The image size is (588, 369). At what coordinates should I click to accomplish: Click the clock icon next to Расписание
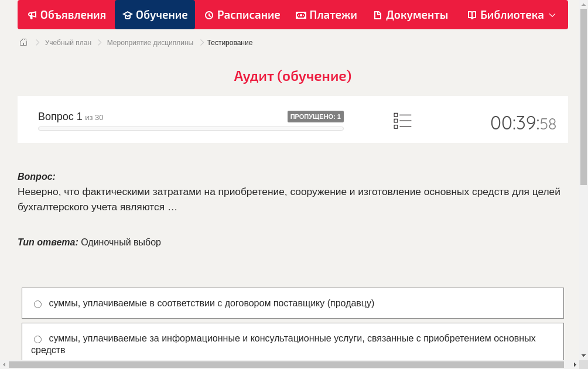pyautogui.click(x=208, y=15)
